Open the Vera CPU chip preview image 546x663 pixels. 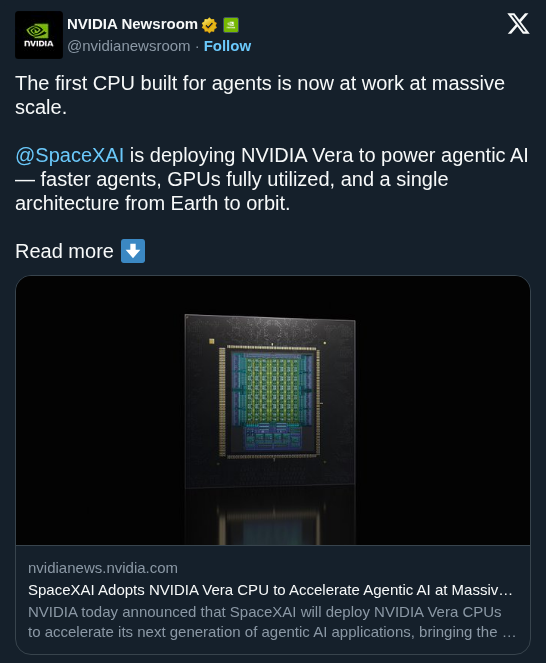(273, 410)
